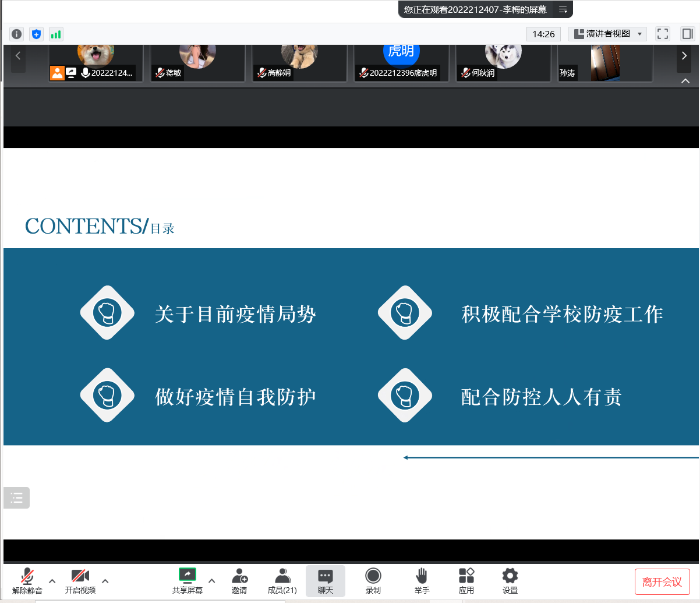Open the members list 成员(21)
Screen dimensions: 700x603
[x=282, y=581]
